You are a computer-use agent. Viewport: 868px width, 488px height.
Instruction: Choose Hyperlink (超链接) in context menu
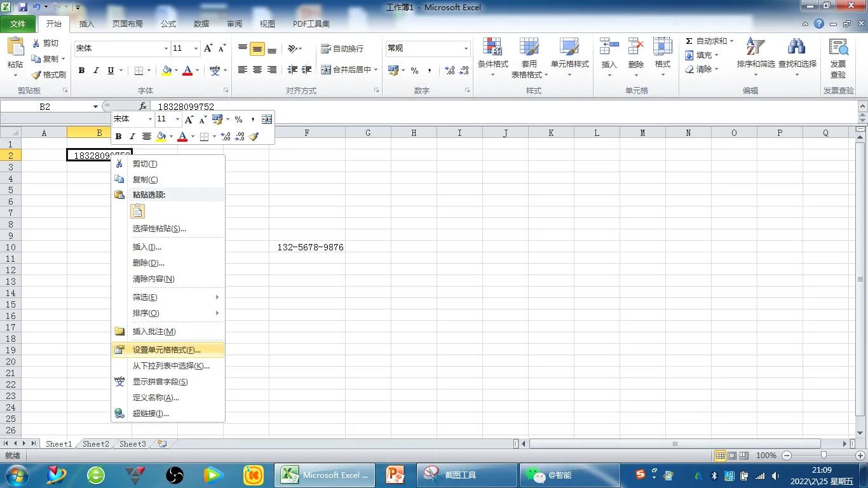pyautogui.click(x=168, y=414)
